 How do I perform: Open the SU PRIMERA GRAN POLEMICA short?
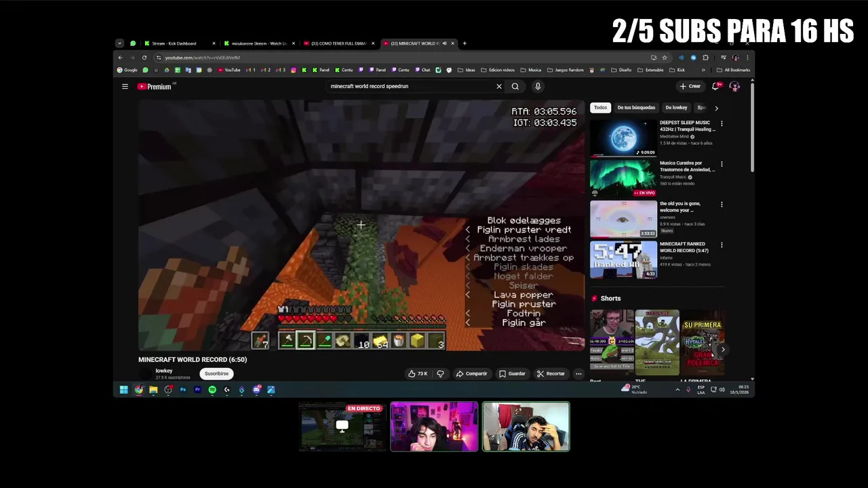702,342
